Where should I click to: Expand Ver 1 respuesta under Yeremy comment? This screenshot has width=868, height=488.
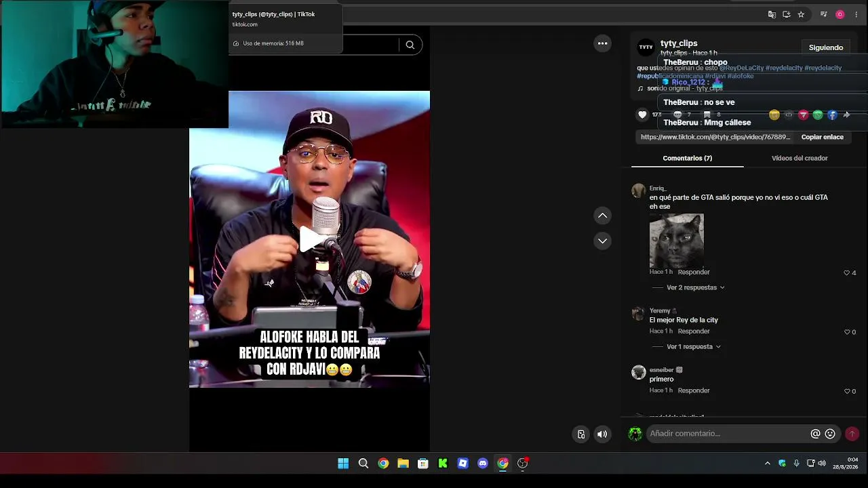[x=694, y=346]
